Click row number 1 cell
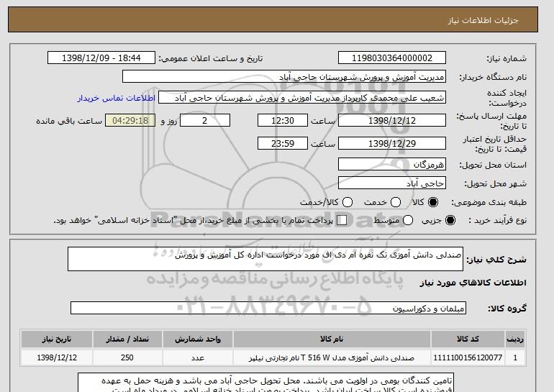This screenshot has height=392, width=554. point(515,357)
